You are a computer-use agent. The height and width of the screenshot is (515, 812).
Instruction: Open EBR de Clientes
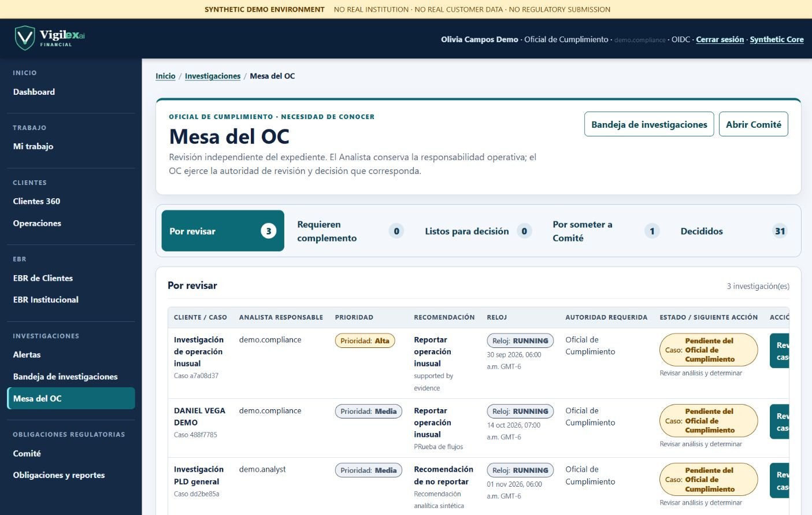pyautogui.click(x=43, y=278)
